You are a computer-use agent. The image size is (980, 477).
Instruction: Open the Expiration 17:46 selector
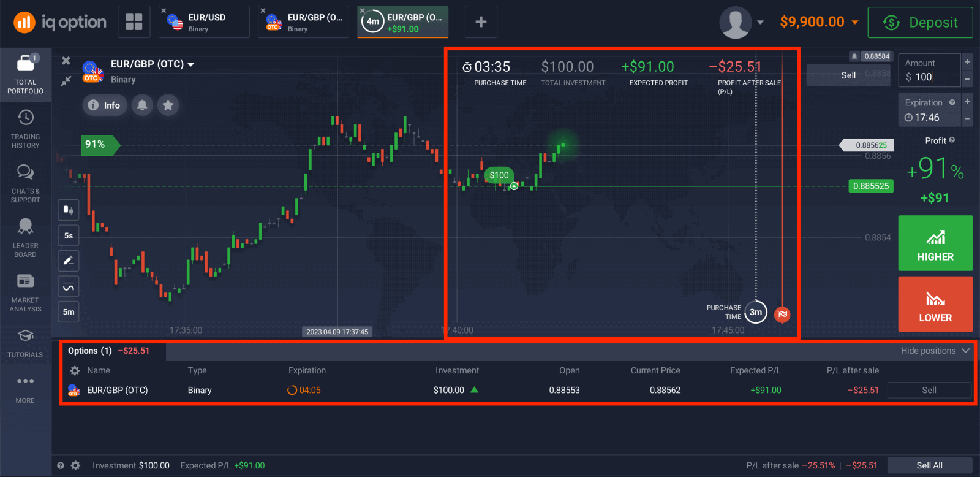tap(929, 110)
